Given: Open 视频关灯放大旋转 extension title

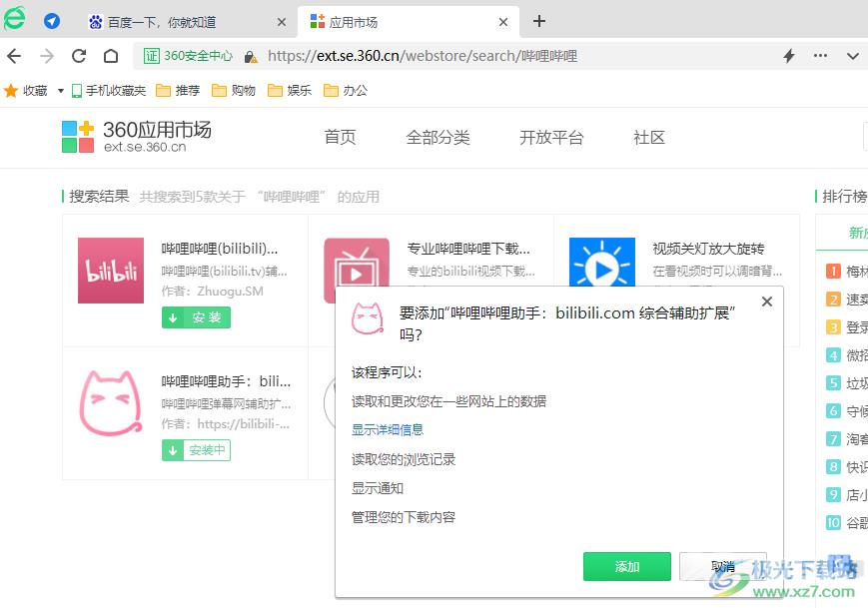Looking at the screenshot, I should tap(708, 249).
